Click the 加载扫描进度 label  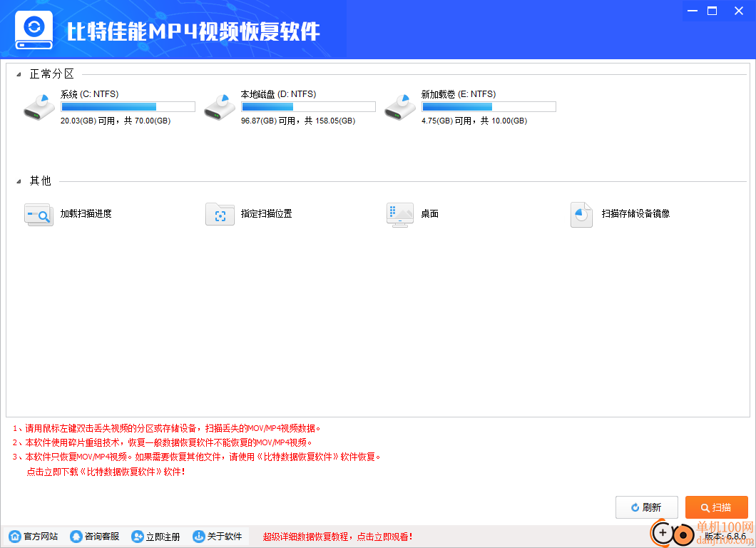click(x=86, y=213)
